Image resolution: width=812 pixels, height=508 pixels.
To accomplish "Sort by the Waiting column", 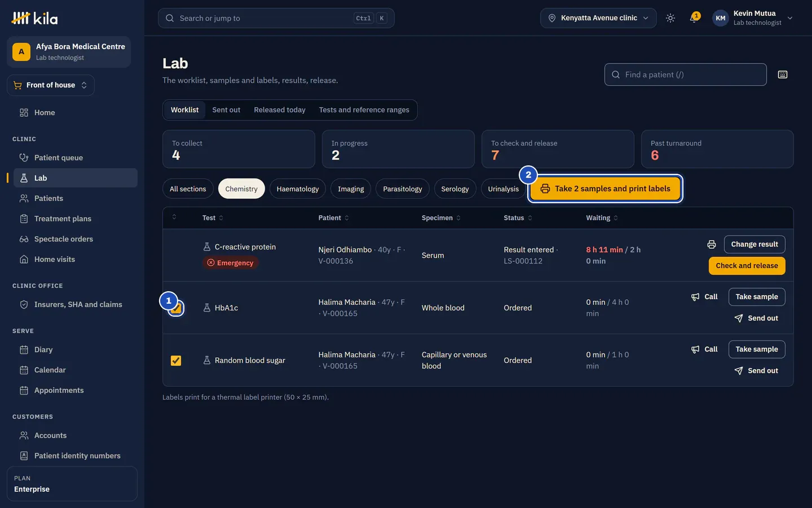I will click(602, 218).
